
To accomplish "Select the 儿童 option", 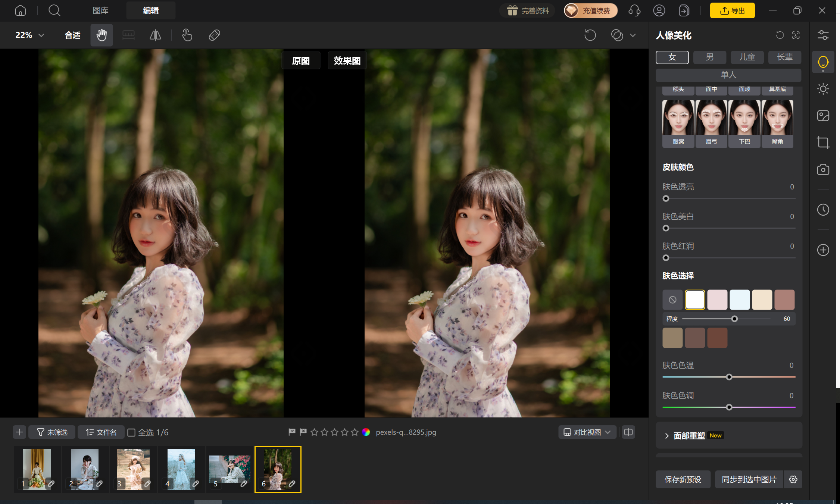I will (747, 57).
